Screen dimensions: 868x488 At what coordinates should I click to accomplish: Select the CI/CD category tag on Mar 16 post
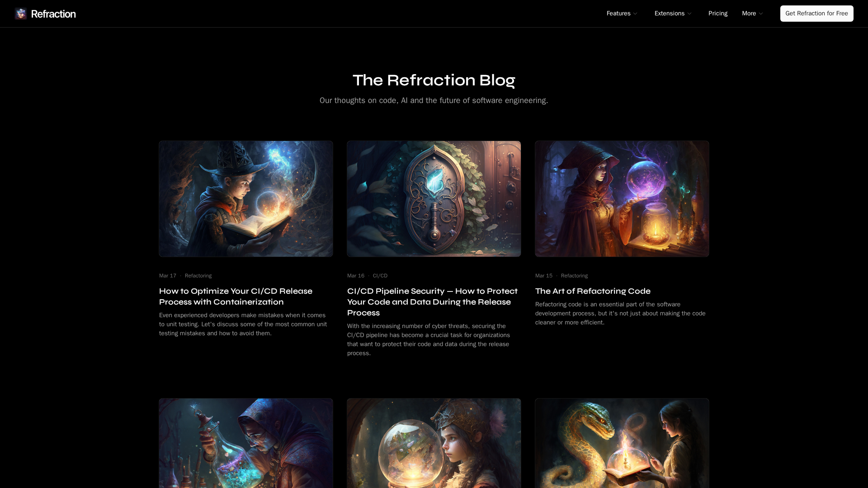380,276
